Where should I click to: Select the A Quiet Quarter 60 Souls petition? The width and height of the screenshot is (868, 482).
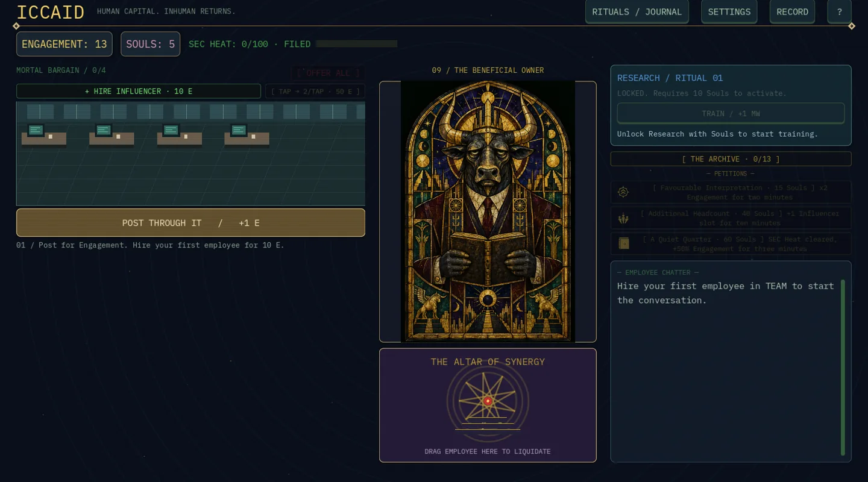(731, 243)
